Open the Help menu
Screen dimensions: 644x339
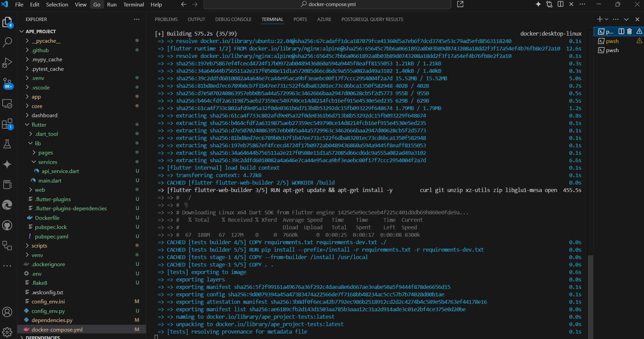point(156,4)
